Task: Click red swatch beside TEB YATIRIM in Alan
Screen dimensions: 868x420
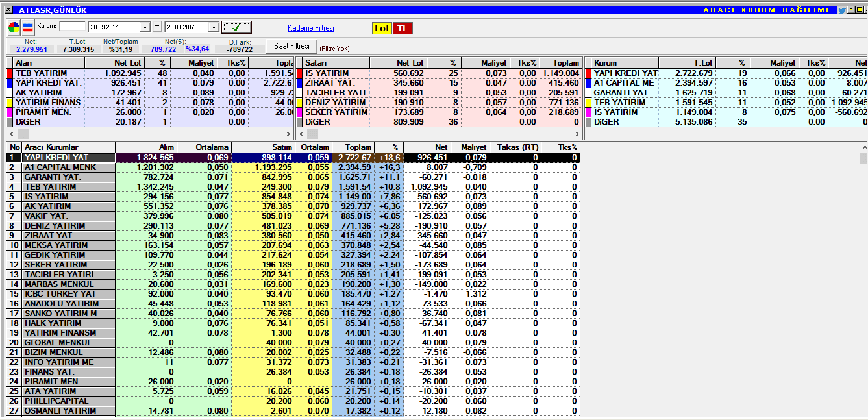Action: (x=9, y=73)
